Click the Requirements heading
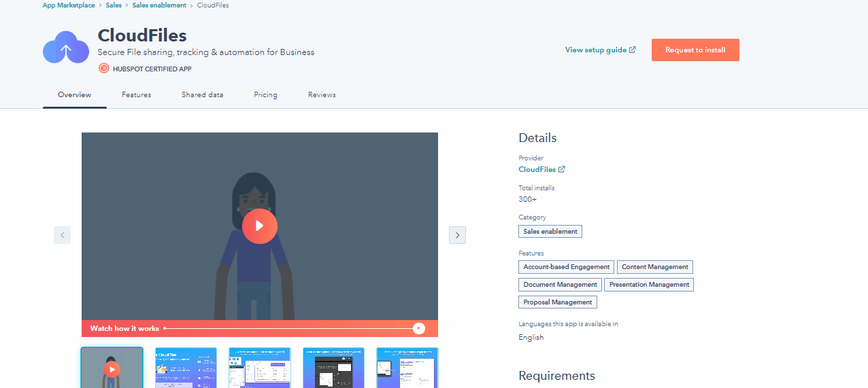868x388 pixels. (x=556, y=376)
